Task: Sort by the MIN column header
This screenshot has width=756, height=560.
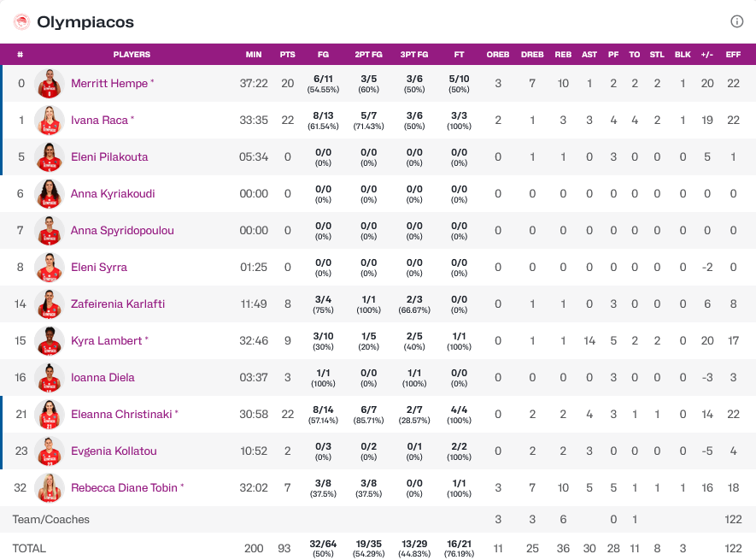Action: [254, 55]
